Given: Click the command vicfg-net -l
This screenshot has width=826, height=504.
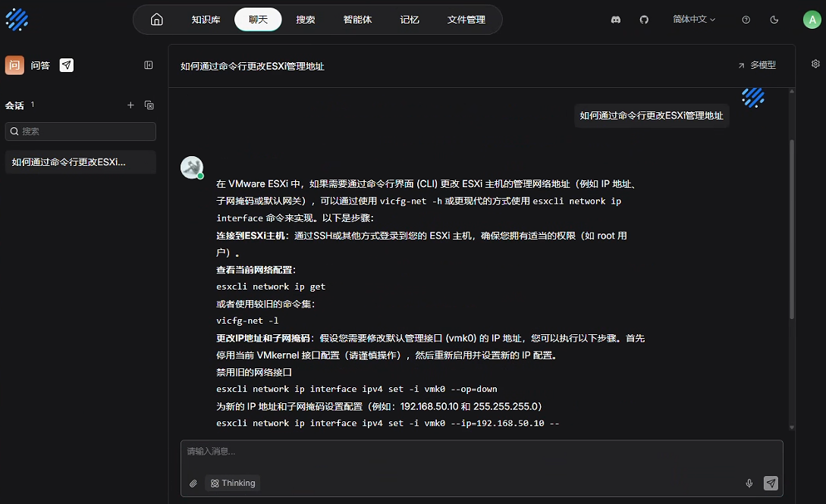Looking at the screenshot, I should pyautogui.click(x=247, y=321).
